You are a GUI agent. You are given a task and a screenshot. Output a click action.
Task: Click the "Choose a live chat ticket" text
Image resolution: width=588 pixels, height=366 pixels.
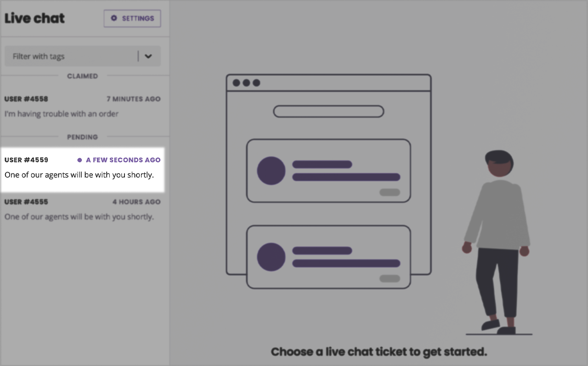tap(379, 352)
